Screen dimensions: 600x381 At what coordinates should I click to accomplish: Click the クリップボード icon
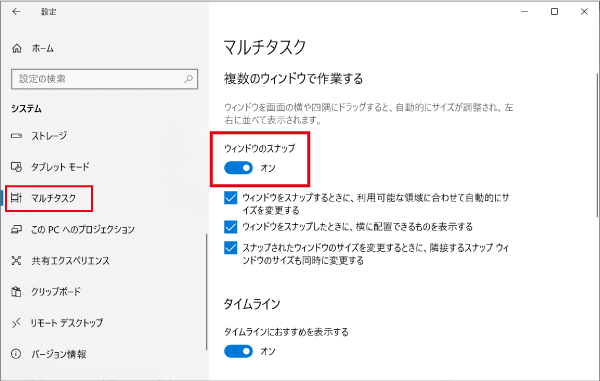pyautogui.click(x=16, y=291)
